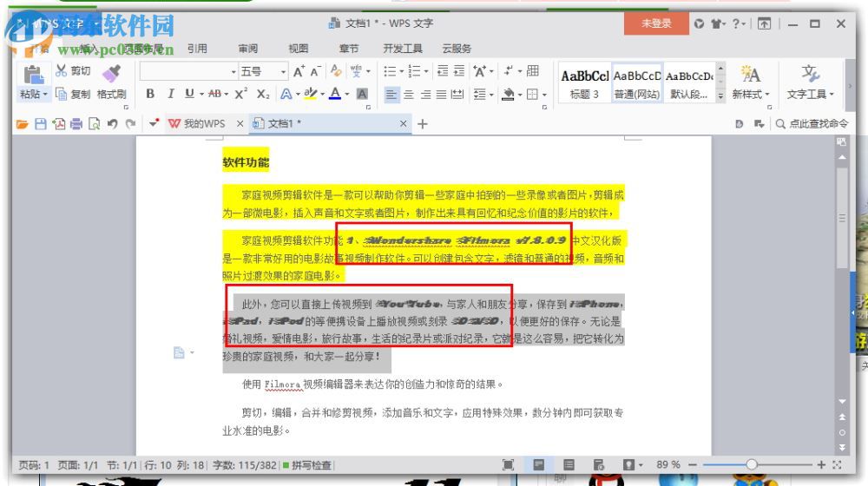The width and height of the screenshot is (868, 486).
Task: Undo last action
Action: click(112, 124)
